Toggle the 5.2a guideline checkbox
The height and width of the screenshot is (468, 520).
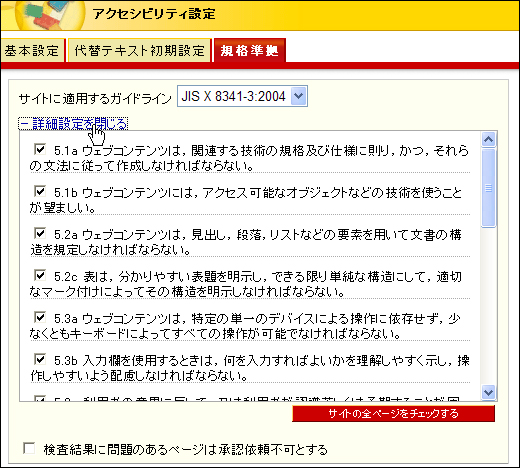40,233
